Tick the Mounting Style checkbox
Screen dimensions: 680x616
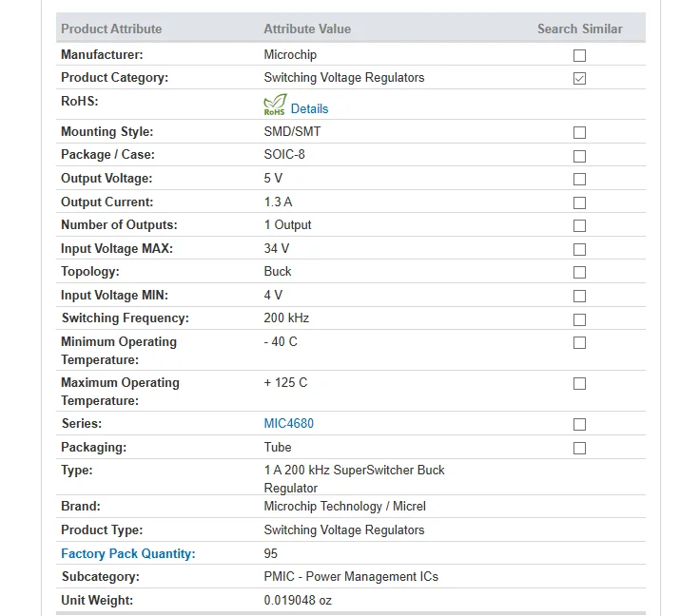(579, 133)
